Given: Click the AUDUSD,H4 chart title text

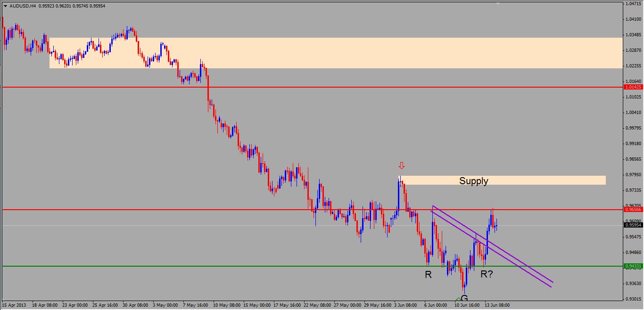Looking at the screenshot, I should pos(23,6).
